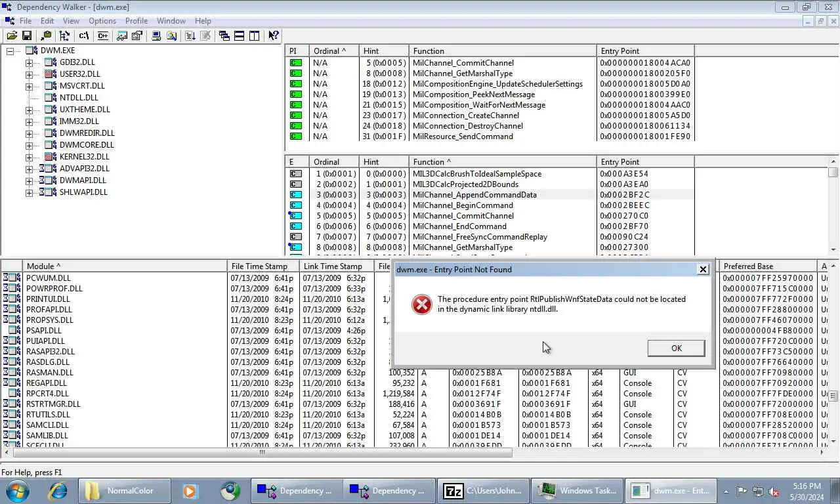Click the green C icon for MilResource_SendCommand

click(x=296, y=136)
